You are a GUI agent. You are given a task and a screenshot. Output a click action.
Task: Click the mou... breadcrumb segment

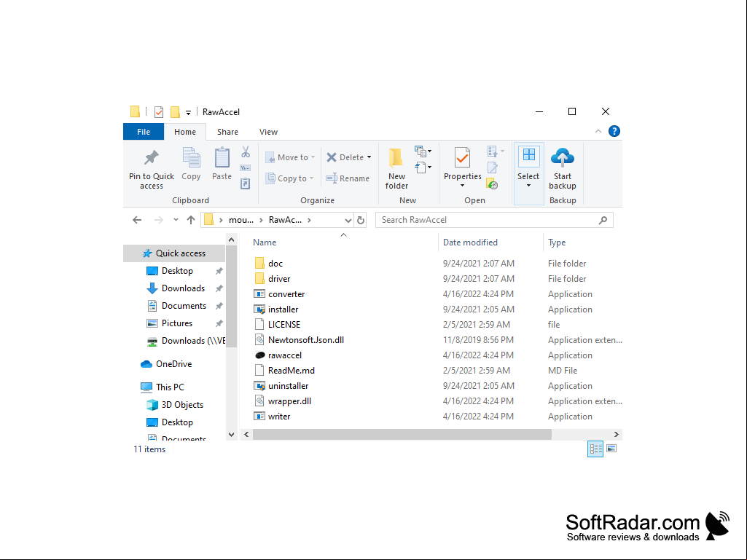(241, 220)
